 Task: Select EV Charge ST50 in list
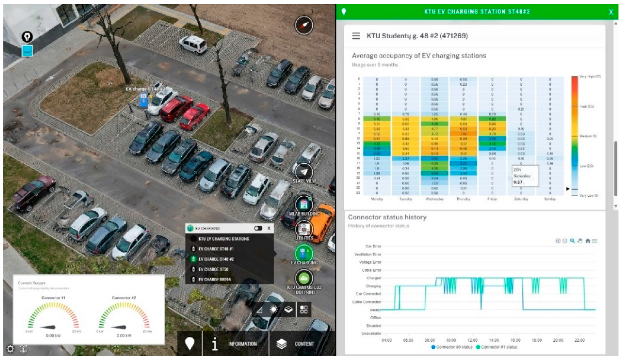[x=213, y=269]
